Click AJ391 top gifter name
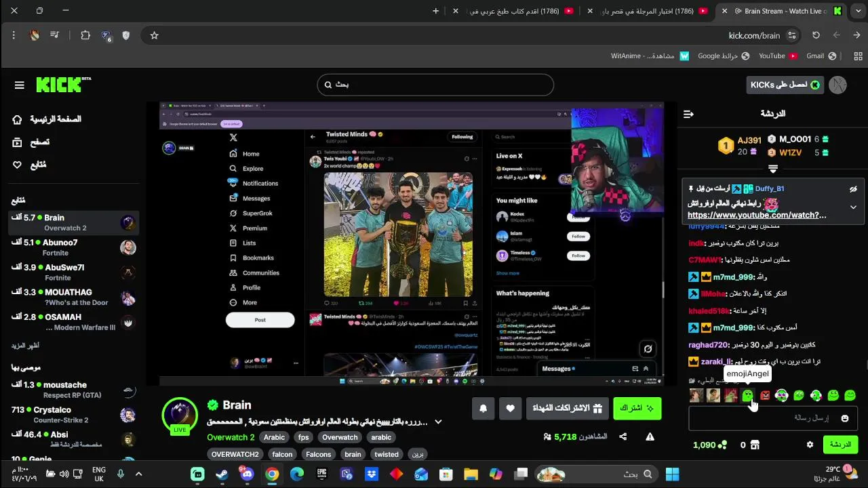Viewport: 868px width, 488px height. pos(749,140)
